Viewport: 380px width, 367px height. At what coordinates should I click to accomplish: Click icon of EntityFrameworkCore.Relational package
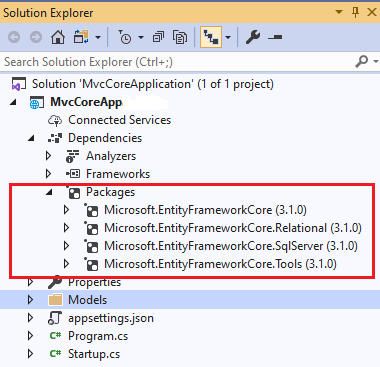(x=91, y=228)
